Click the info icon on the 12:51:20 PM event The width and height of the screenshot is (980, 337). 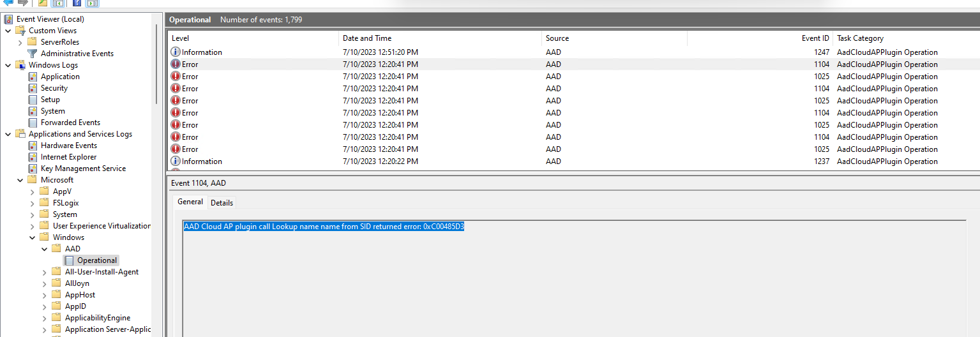pos(176,52)
